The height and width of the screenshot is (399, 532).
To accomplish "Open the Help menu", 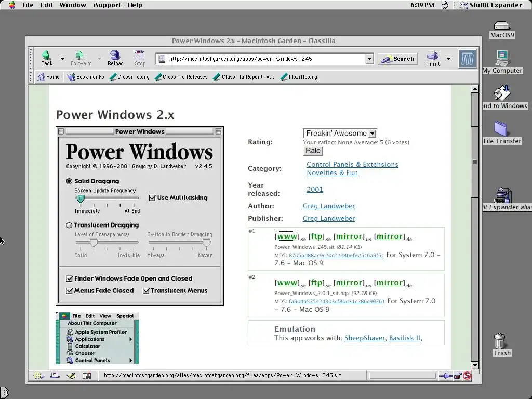I will [x=135, y=5].
